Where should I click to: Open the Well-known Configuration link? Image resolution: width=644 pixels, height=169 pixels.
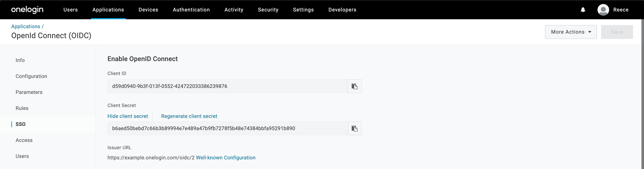tap(226, 158)
